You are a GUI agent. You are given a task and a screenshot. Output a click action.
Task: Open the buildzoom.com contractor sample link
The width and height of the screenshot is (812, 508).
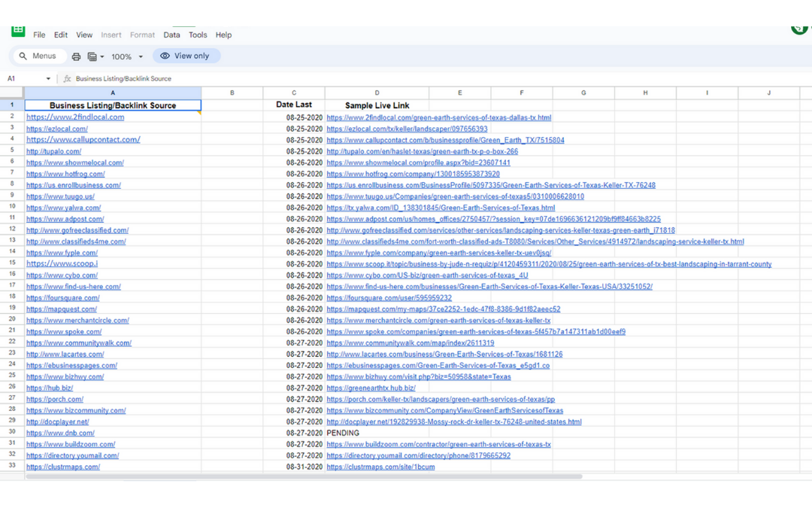tap(438, 444)
